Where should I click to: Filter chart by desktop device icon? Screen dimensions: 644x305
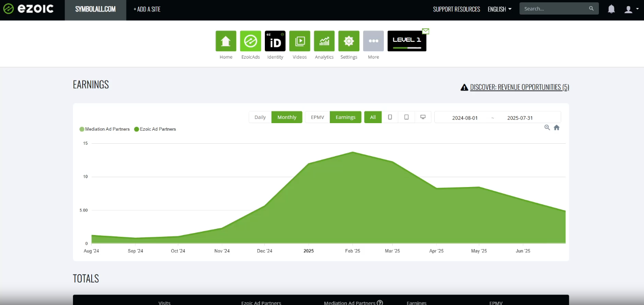coord(423,117)
